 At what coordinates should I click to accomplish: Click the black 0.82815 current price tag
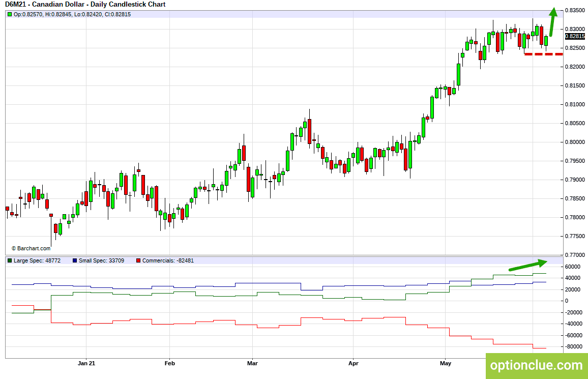[x=575, y=36]
